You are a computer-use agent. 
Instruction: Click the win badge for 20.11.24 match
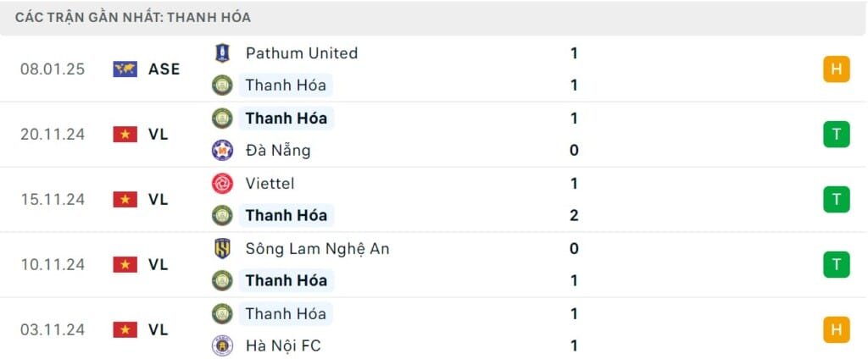[x=836, y=135]
